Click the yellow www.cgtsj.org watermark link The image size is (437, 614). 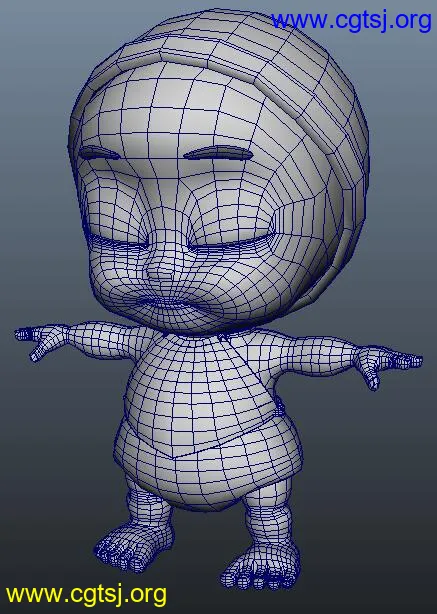click(x=86, y=595)
